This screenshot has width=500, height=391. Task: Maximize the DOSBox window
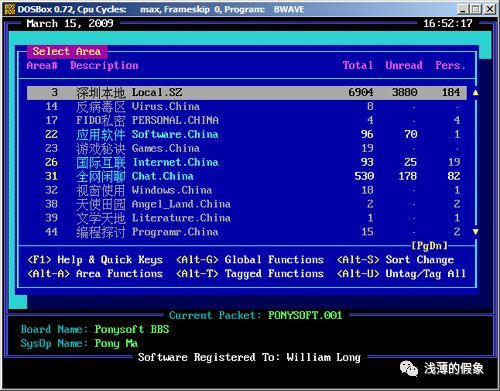pyautogui.click(x=476, y=9)
